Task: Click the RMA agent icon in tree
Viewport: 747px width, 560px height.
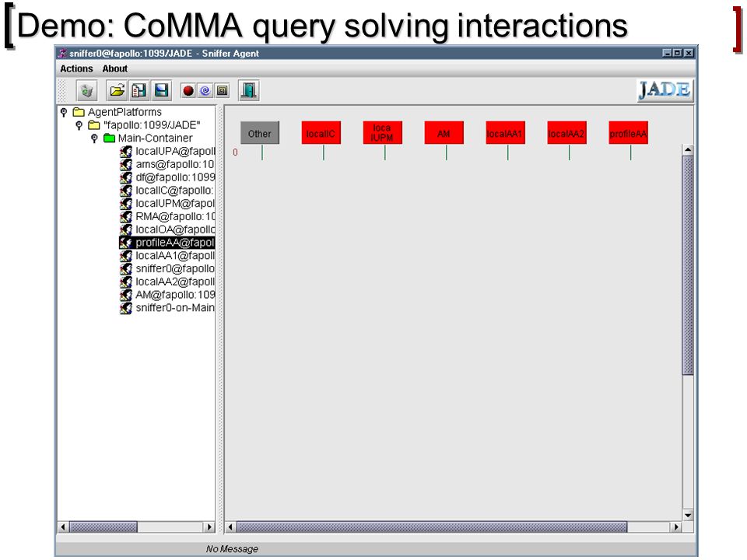Action: pyautogui.click(x=126, y=216)
